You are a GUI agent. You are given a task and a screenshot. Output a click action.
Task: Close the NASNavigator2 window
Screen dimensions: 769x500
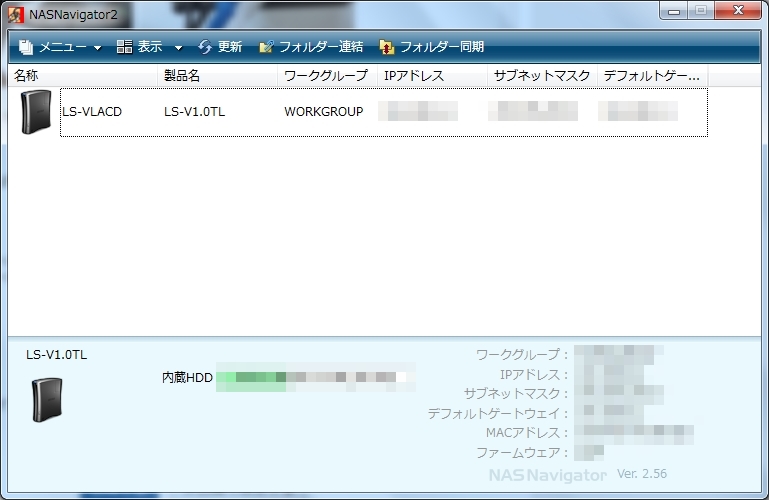pyautogui.click(x=738, y=11)
